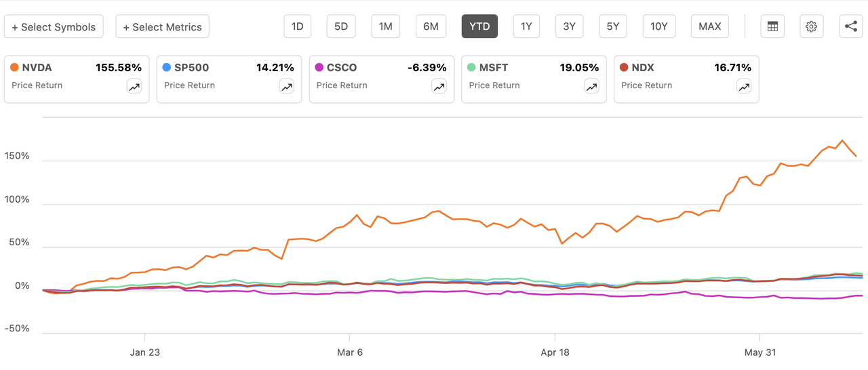Click NVDA card trend arrow icon
The width and height of the screenshot is (868, 370).
pos(134,86)
